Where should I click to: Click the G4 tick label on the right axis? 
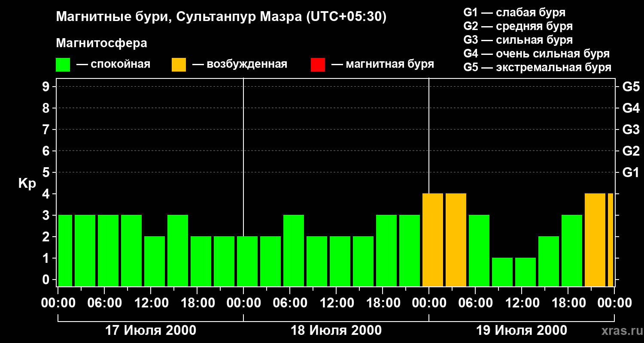(631, 108)
